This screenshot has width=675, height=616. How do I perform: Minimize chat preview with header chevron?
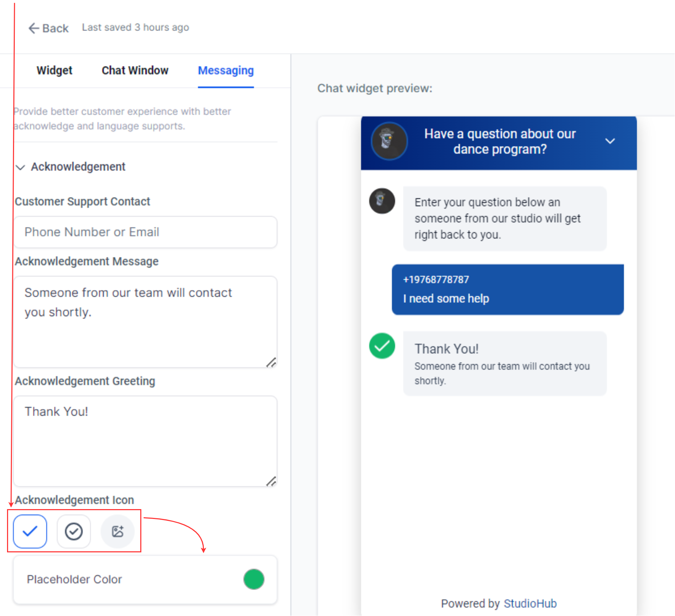click(610, 141)
